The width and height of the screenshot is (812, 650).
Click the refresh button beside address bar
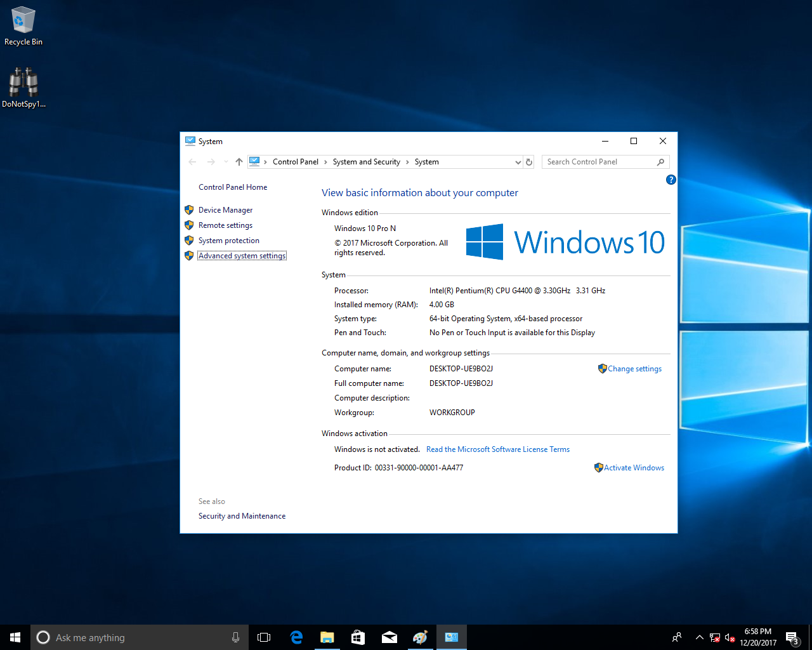point(529,162)
